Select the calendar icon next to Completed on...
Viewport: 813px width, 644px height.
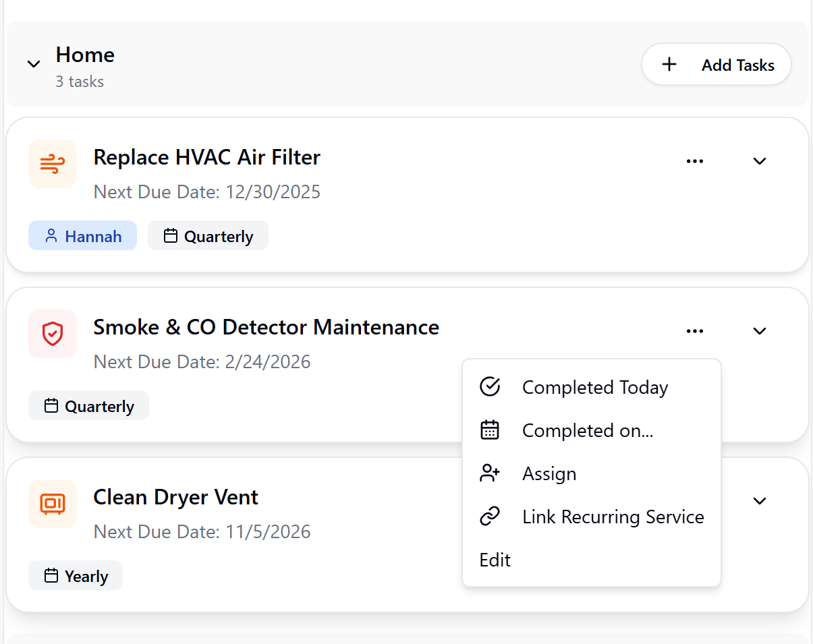pos(489,430)
